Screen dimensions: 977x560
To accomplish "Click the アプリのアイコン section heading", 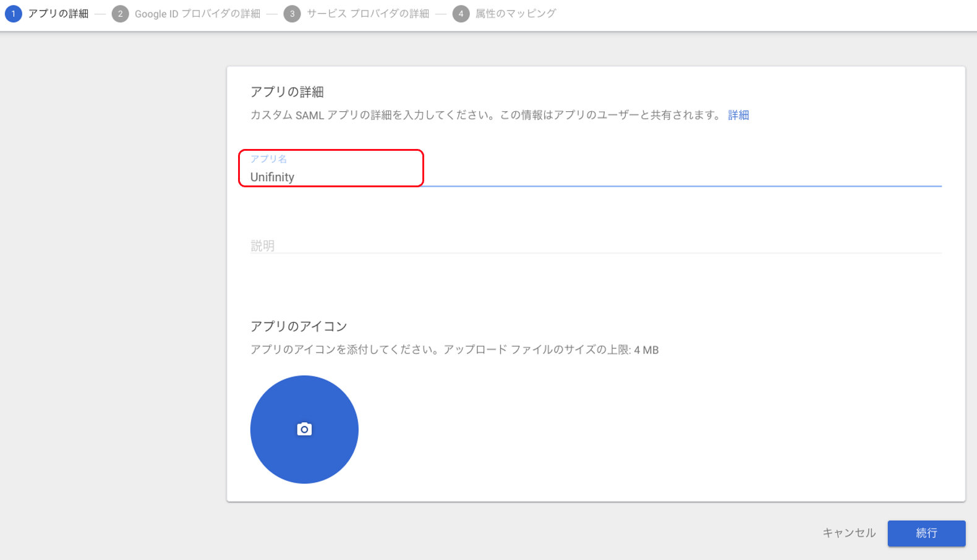I will click(x=299, y=326).
